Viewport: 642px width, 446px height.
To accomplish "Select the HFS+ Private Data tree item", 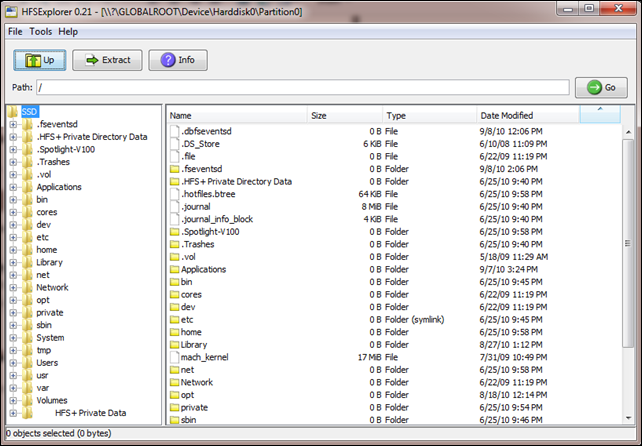I will click(90, 413).
